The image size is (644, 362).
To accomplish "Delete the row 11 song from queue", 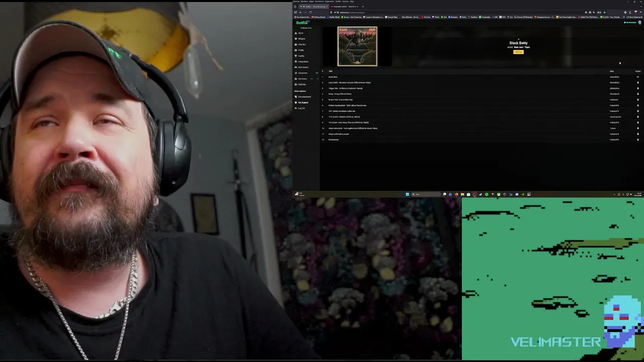I will tap(638, 134).
